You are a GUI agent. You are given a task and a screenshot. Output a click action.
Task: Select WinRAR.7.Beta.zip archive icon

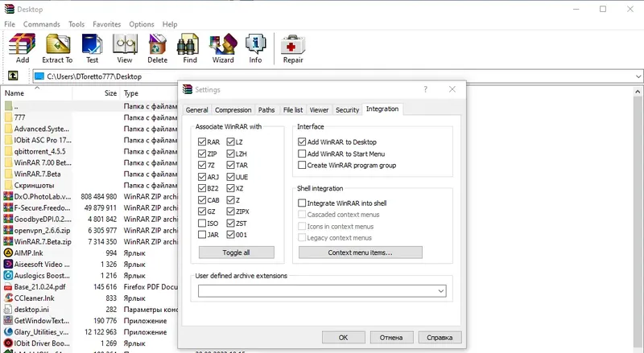pos(8,242)
